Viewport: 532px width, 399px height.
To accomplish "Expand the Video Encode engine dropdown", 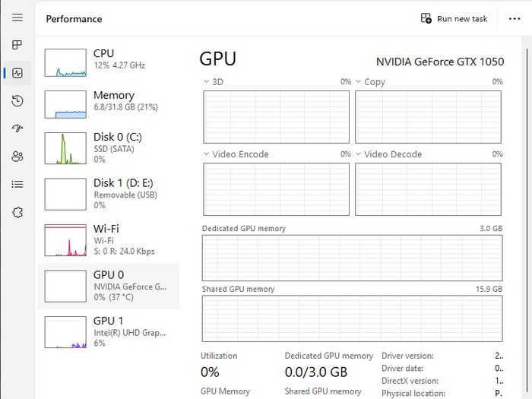I will point(236,154).
